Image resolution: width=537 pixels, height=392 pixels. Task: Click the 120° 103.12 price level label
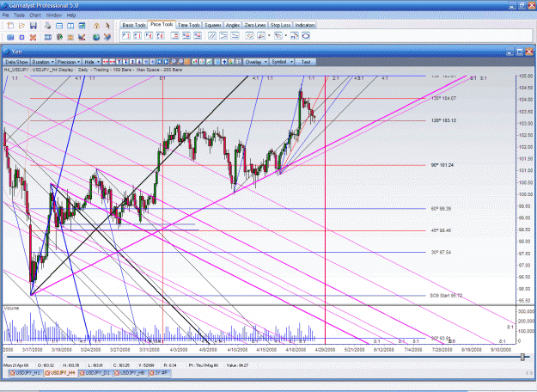click(x=443, y=120)
